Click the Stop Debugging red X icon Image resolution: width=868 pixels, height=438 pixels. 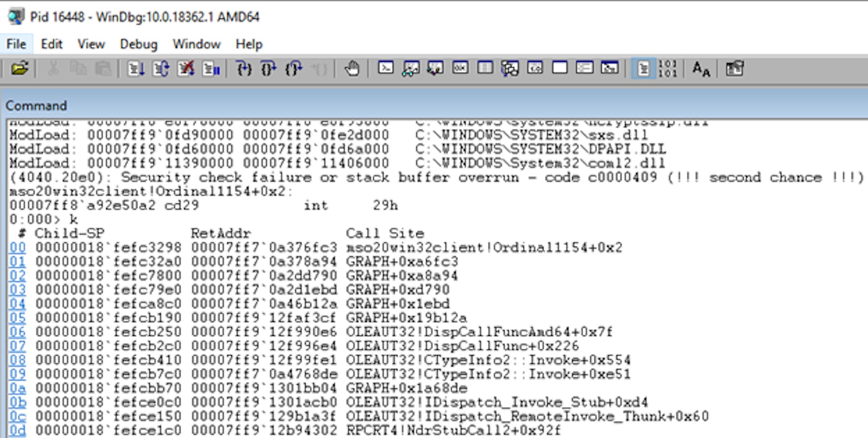click(x=186, y=69)
